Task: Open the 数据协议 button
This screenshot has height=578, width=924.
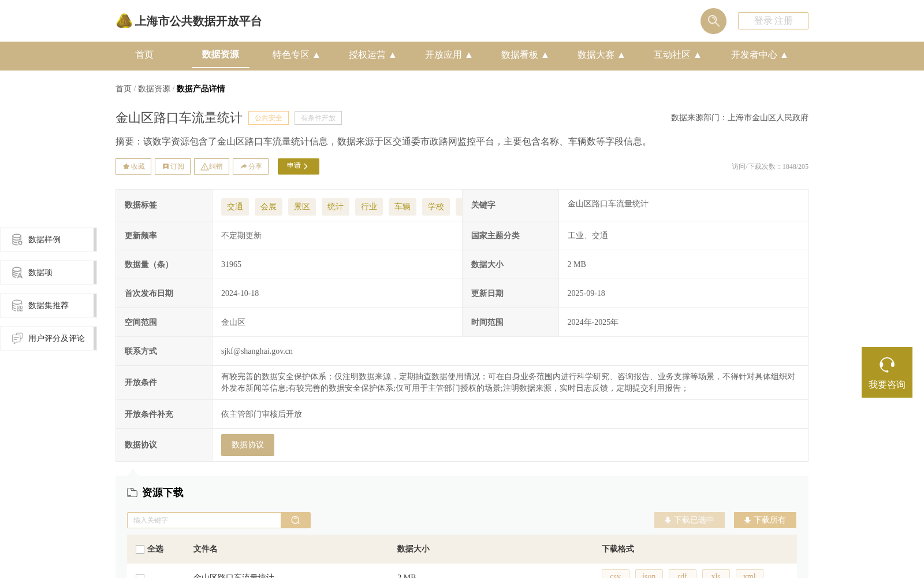Action: [x=248, y=445]
